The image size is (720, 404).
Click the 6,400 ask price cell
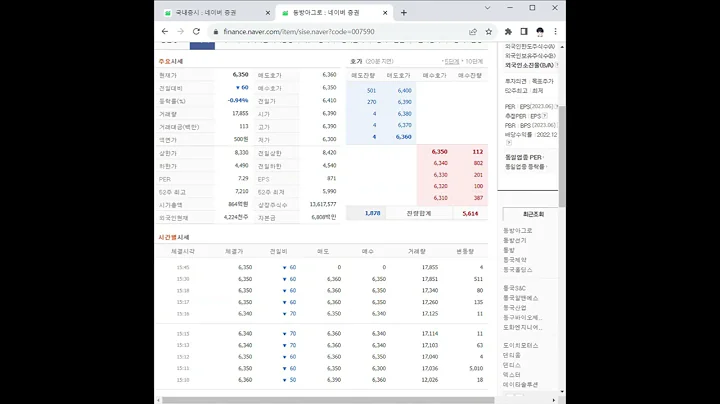tap(405, 90)
